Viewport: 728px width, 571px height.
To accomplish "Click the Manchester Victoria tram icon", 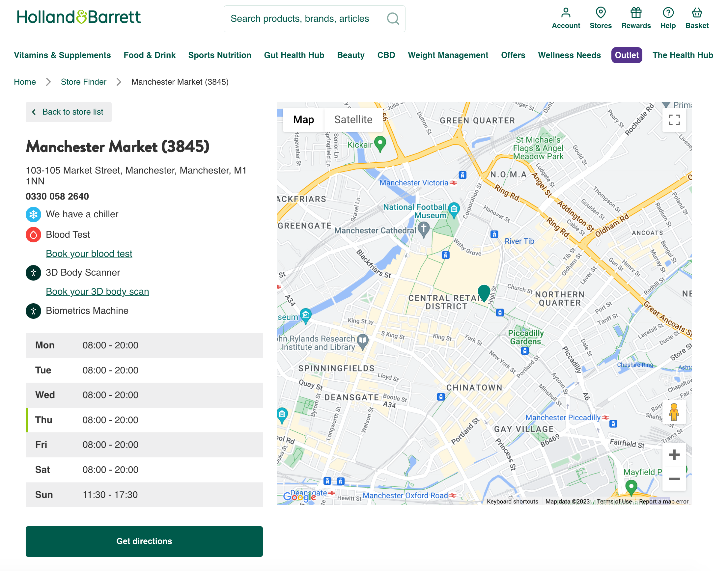I will pos(462,175).
